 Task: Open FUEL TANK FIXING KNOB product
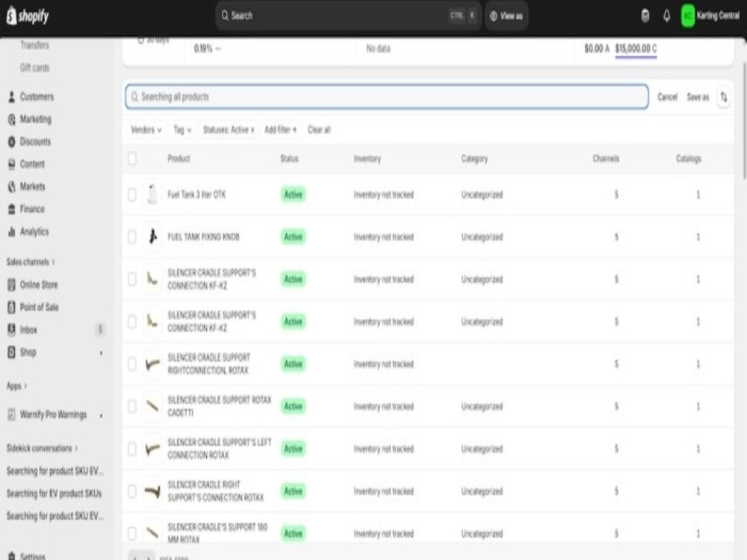pos(203,237)
